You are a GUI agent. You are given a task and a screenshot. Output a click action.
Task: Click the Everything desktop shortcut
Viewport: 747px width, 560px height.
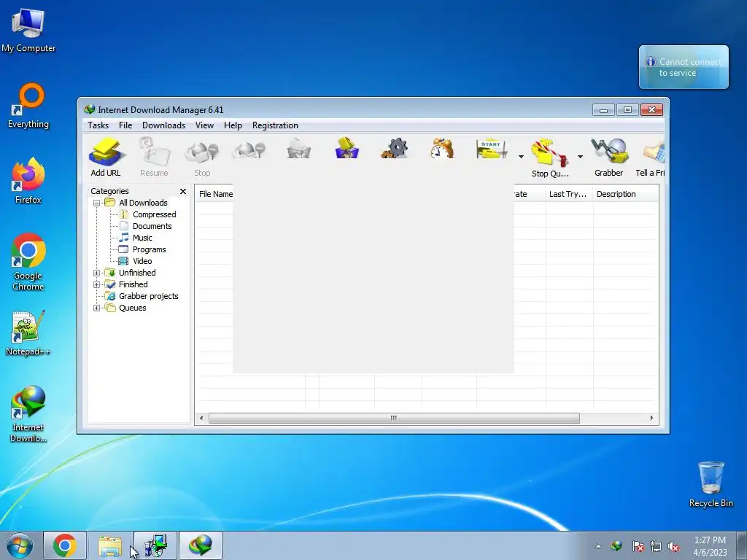(x=28, y=106)
